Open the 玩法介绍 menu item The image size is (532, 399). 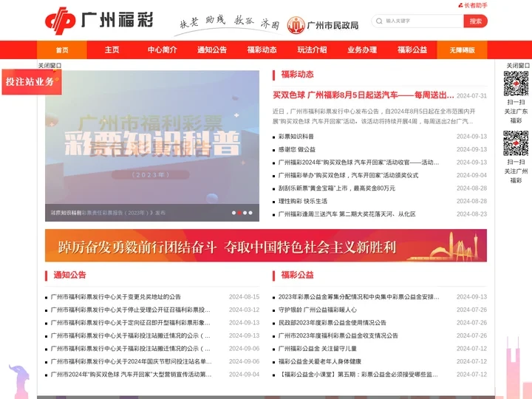click(x=312, y=50)
